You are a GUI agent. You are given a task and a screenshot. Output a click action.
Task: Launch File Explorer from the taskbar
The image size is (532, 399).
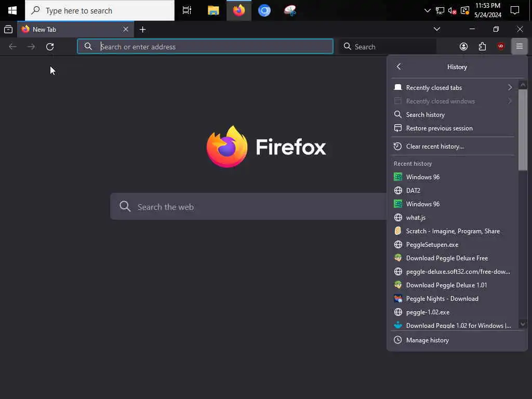click(213, 10)
